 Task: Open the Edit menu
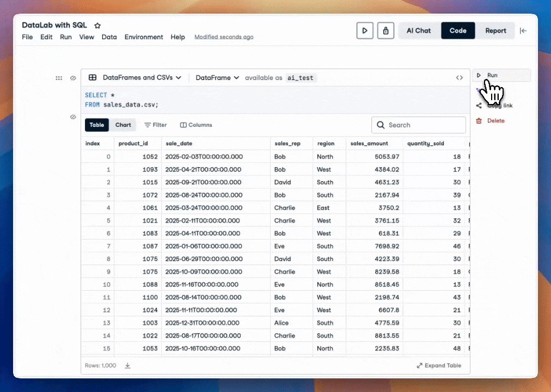coord(46,37)
